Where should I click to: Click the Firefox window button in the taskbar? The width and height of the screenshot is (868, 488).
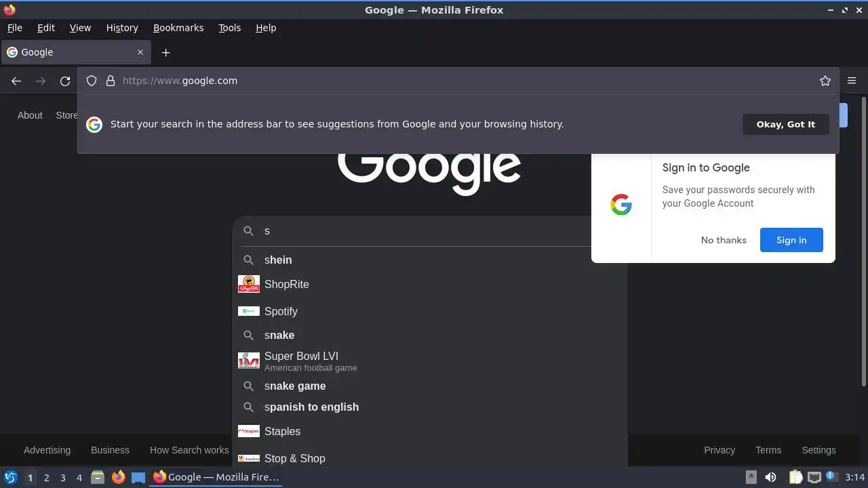(x=216, y=477)
